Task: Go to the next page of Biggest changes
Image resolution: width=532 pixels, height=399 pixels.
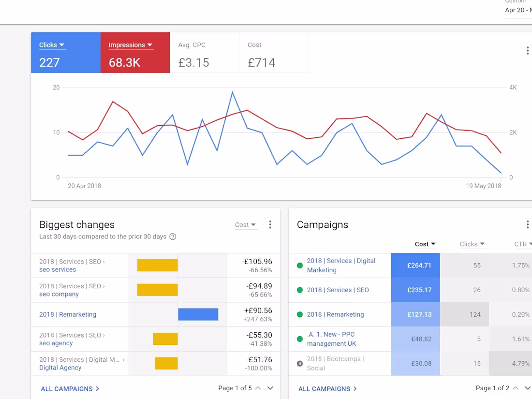Action: pos(270,388)
